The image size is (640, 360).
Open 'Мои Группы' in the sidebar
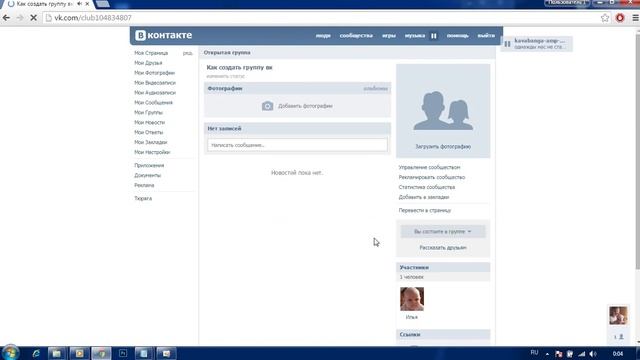pyautogui.click(x=148, y=112)
